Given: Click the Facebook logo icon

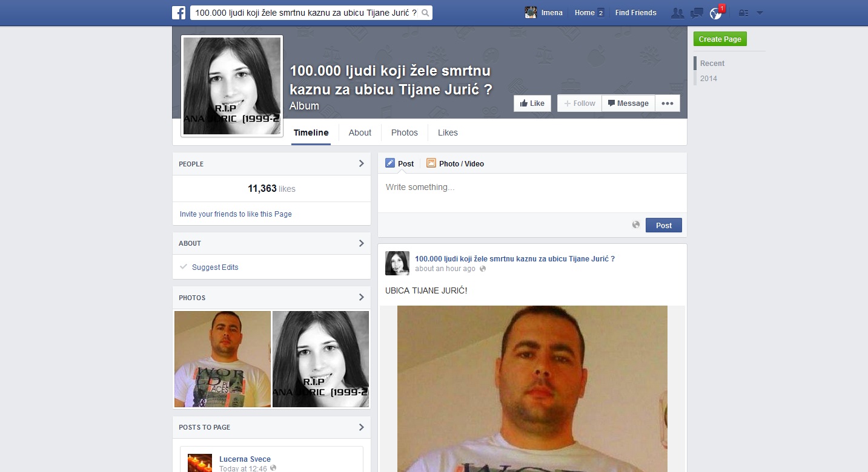Looking at the screenshot, I should 178,13.
